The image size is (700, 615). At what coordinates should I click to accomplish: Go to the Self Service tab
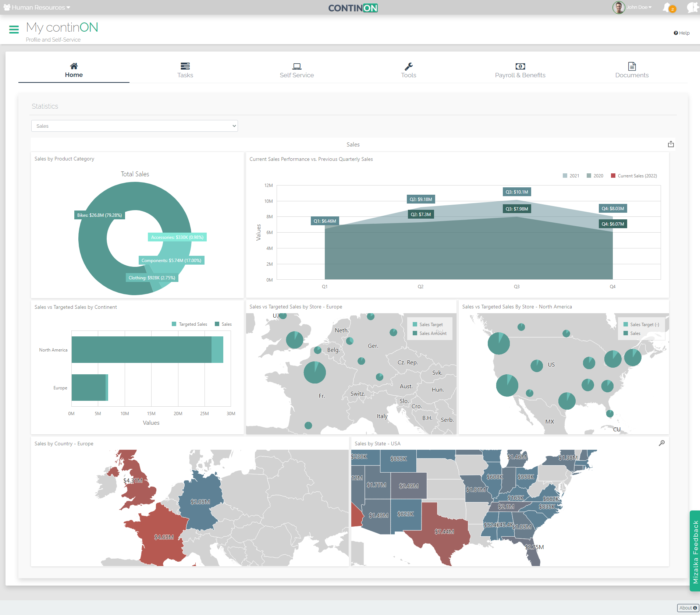[x=296, y=70]
